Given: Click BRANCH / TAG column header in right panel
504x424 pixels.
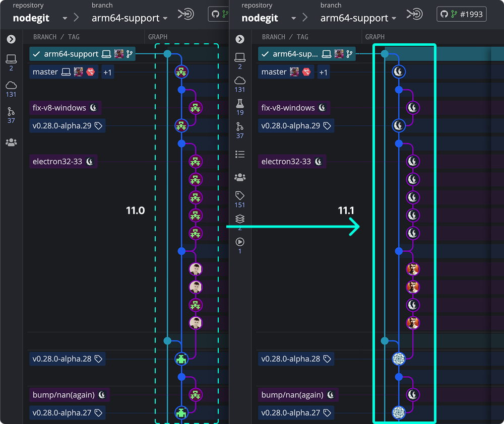Looking at the screenshot, I should click(x=285, y=37).
